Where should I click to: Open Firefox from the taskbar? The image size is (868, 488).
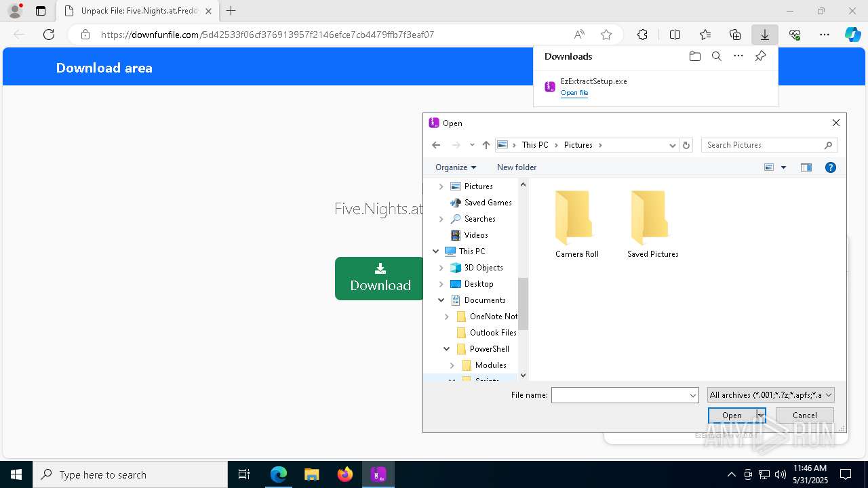click(344, 474)
